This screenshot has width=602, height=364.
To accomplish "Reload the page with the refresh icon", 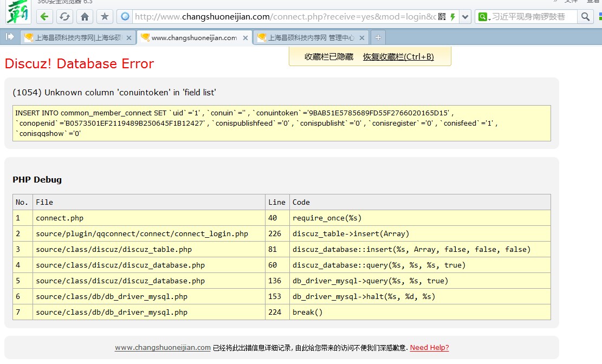I will [x=64, y=17].
